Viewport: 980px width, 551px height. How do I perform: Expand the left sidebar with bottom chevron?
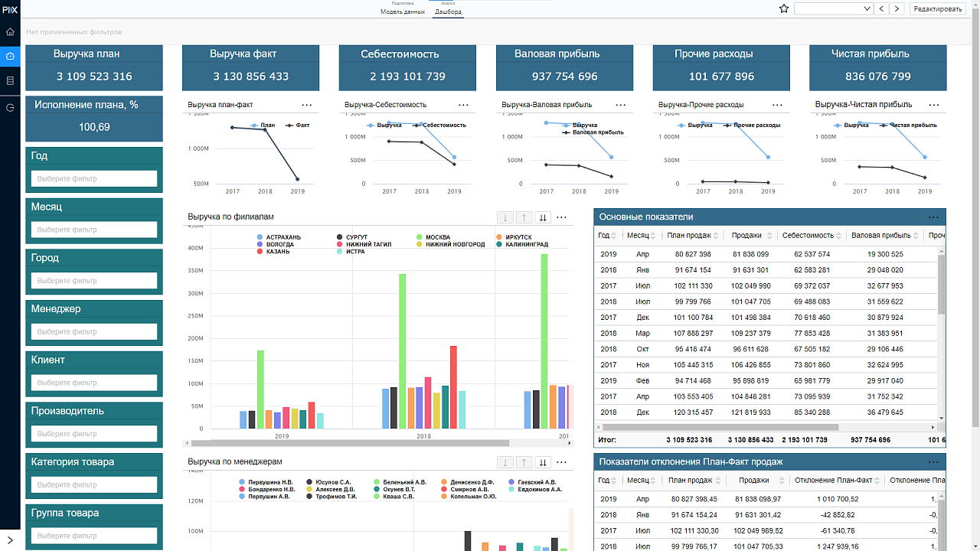tap(10, 540)
